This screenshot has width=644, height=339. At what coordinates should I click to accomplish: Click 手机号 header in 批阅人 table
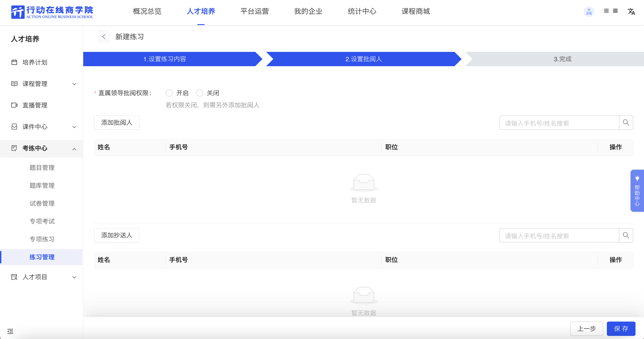[179, 147]
